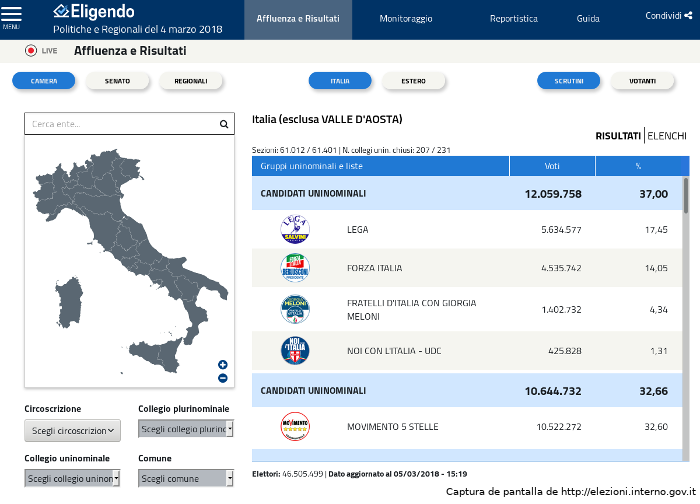This screenshot has height=504, width=700.
Task: Open the Affluenza e Risultati tab
Action: 298,19
